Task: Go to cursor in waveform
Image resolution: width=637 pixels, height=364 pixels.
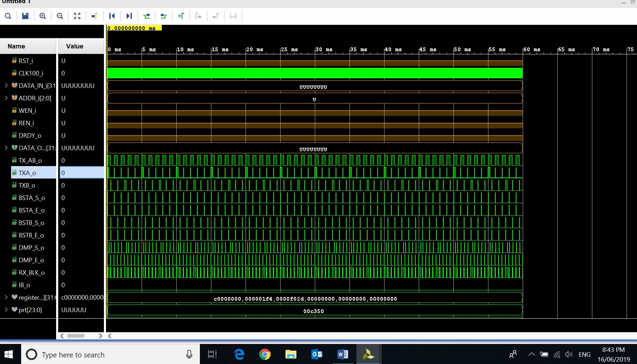Action: click(x=95, y=16)
